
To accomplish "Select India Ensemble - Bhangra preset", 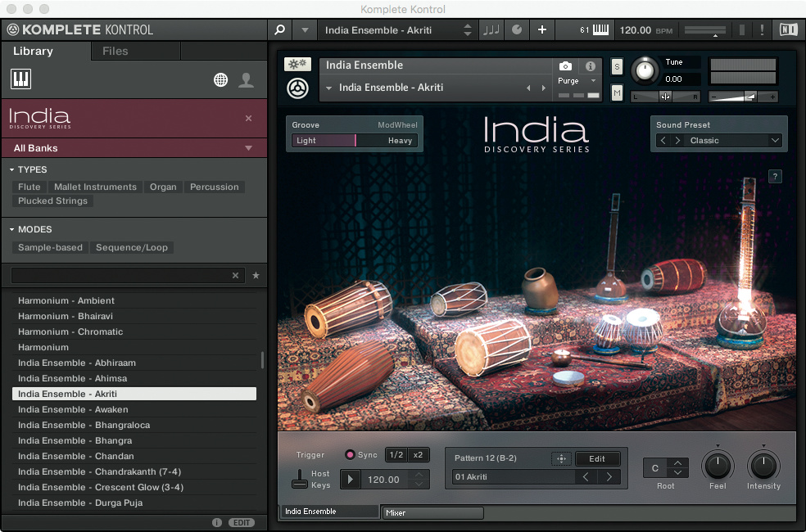I will 75,440.
